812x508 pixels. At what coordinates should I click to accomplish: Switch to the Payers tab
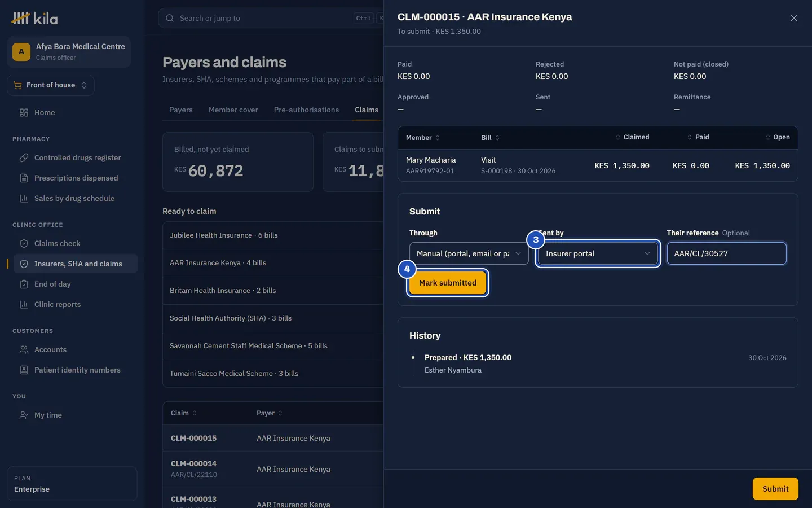pos(181,110)
